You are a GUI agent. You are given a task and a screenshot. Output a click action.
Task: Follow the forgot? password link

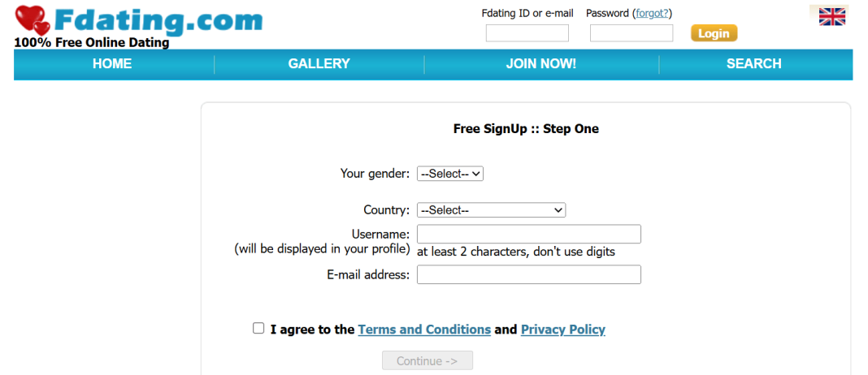pos(652,13)
